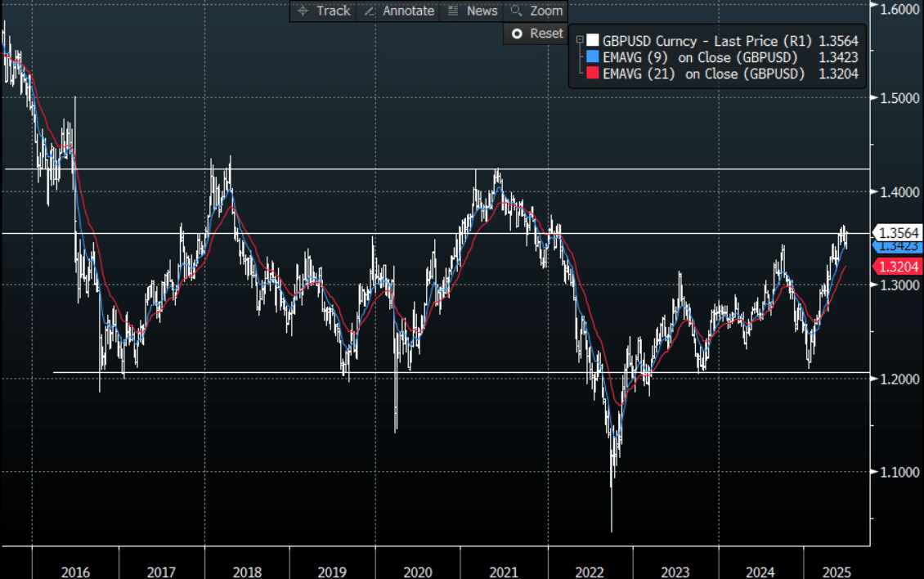Choose the Zoom magnifier tool
The image size is (924, 579).
(536, 11)
